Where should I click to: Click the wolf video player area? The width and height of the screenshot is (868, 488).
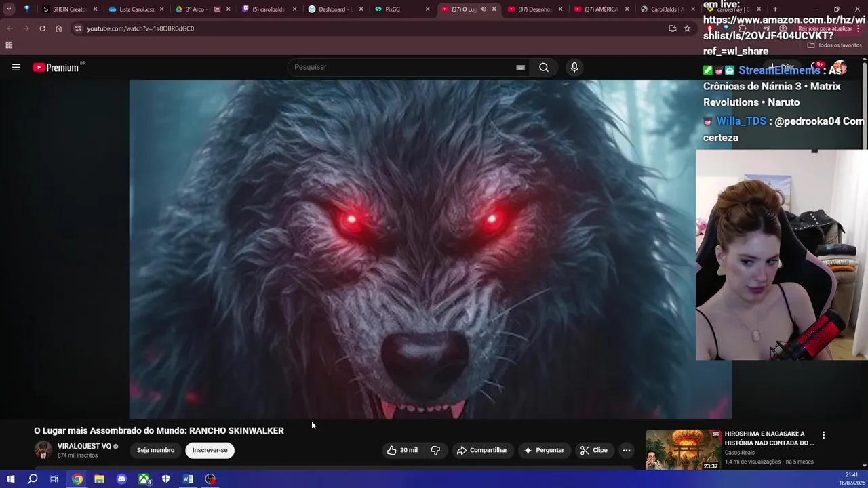click(430, 249)
